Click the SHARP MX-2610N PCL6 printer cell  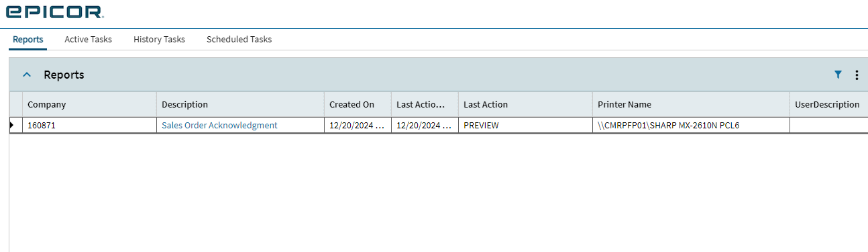coord(691,125)
